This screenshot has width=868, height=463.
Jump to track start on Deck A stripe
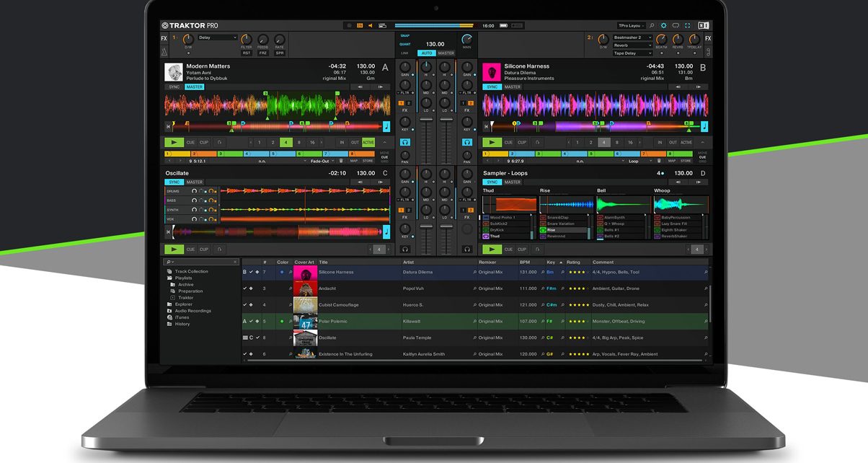tap(169, 126)
